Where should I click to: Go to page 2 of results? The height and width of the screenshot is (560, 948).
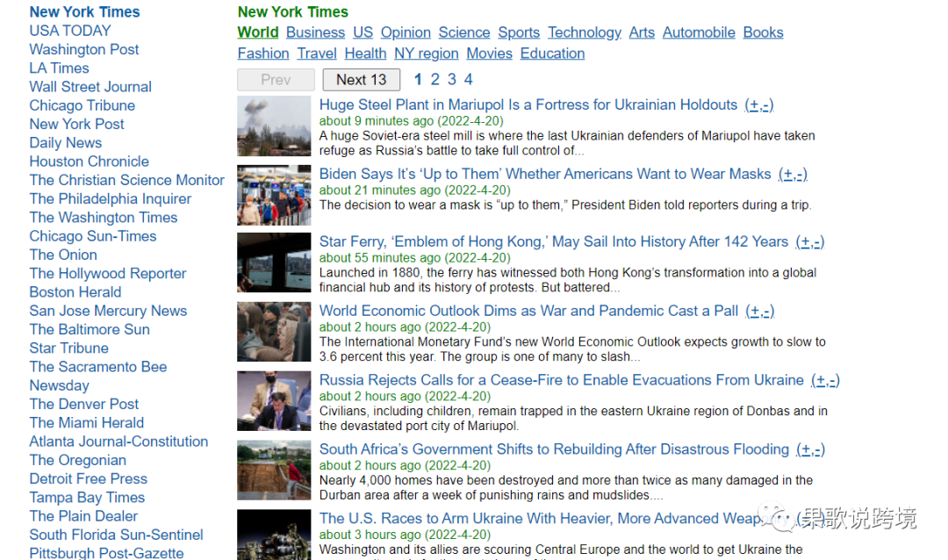click(x=434, y=79)
